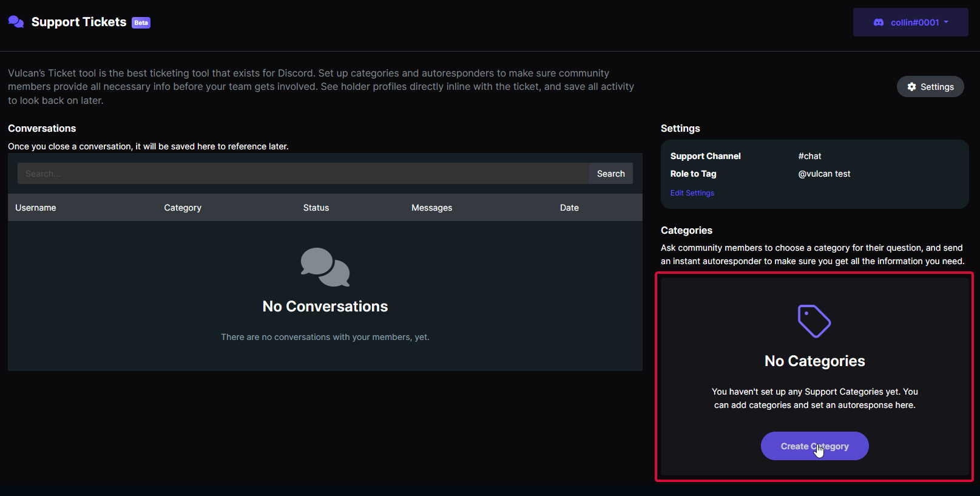Screen dimensions: 980x496
Task: Click the Settings panel heading above Support Channel
Action: click(x=680, y=128)
